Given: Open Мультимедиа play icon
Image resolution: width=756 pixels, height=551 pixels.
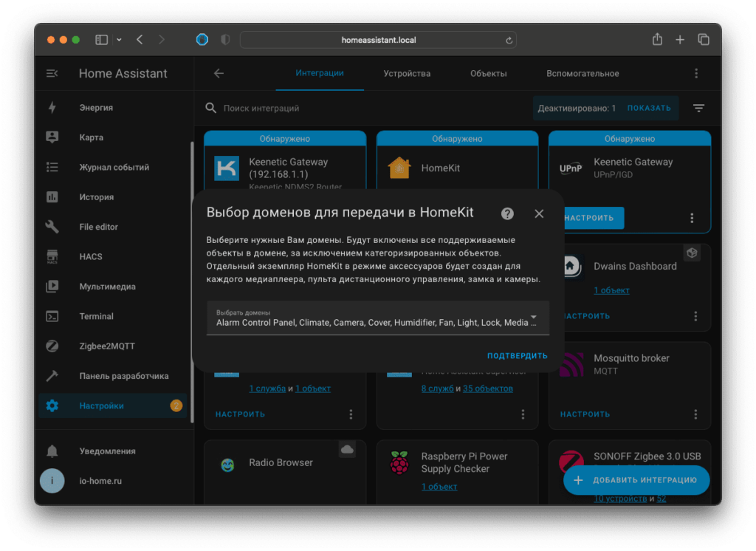Looking at the screenshot, I should (52, 286).
